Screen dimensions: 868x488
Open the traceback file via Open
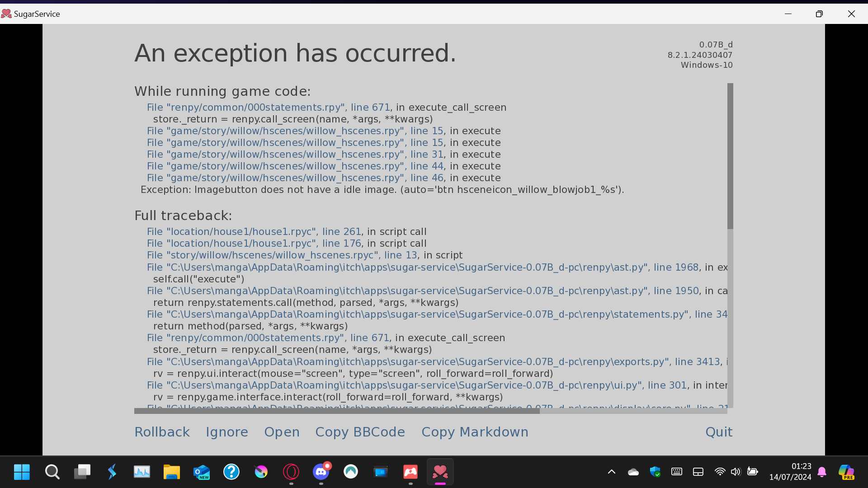[x=282, y=432]
